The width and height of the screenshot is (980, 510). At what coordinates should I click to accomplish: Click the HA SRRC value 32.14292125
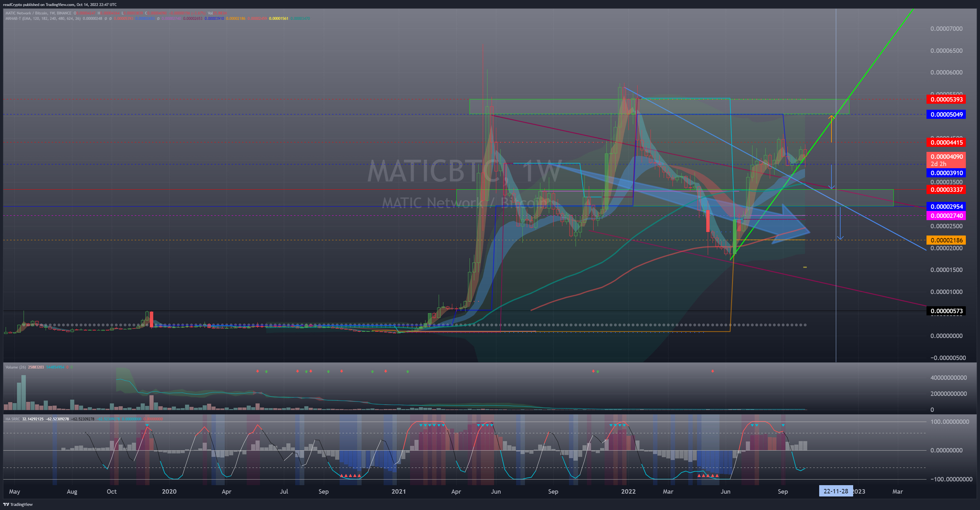(x=33, y=419)
